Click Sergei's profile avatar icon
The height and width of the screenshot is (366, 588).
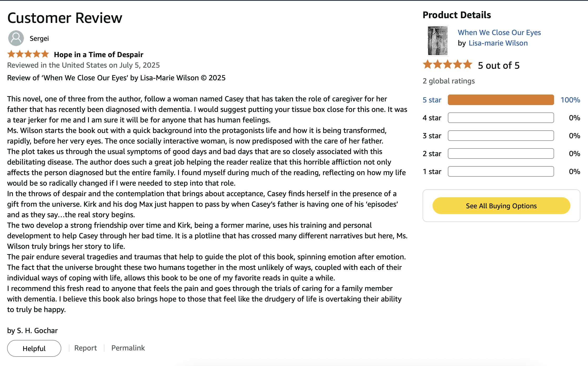(x=16, y=38)
